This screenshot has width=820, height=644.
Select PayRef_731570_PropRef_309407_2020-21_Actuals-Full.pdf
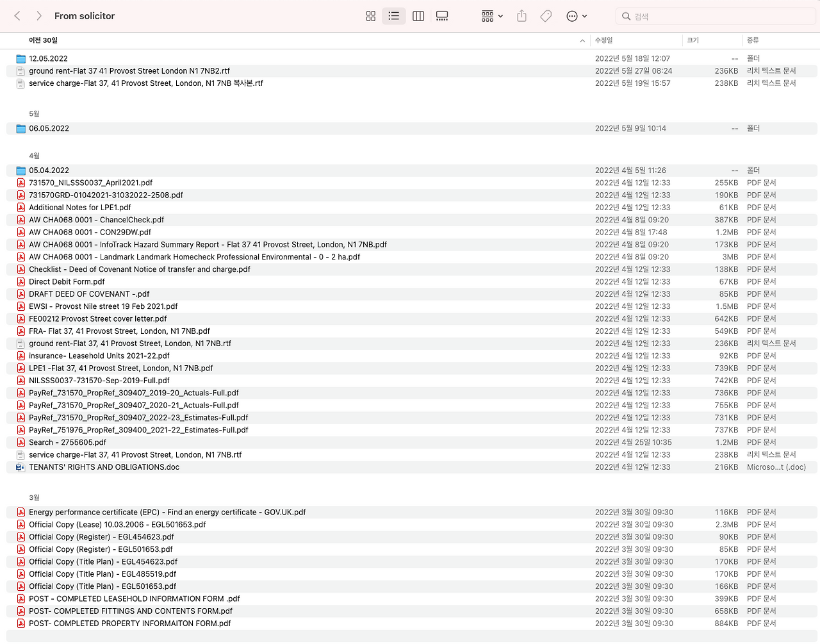click(134, 405)
